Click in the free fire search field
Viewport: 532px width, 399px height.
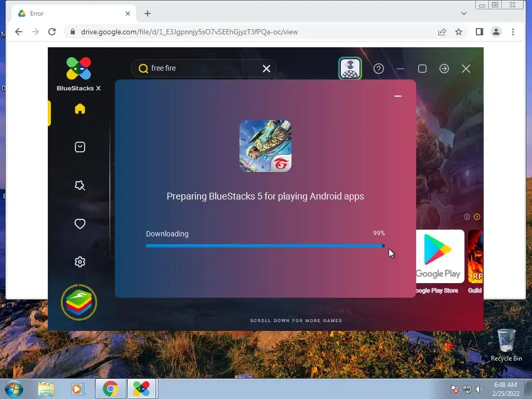204,68
